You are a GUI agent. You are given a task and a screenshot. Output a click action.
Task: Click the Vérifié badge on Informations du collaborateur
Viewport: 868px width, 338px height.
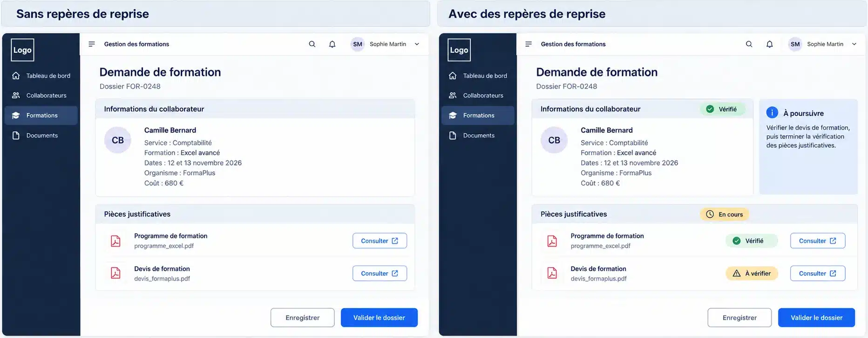tap(722, 109)
